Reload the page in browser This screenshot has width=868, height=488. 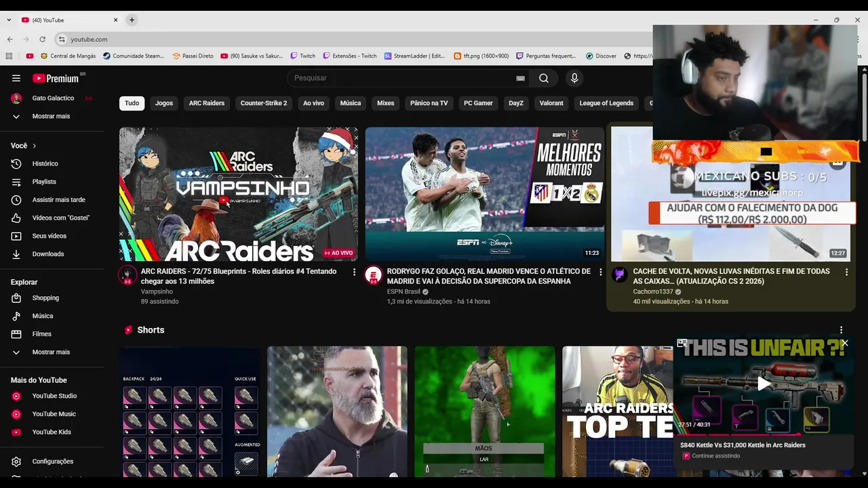click(x=42, y=39)
